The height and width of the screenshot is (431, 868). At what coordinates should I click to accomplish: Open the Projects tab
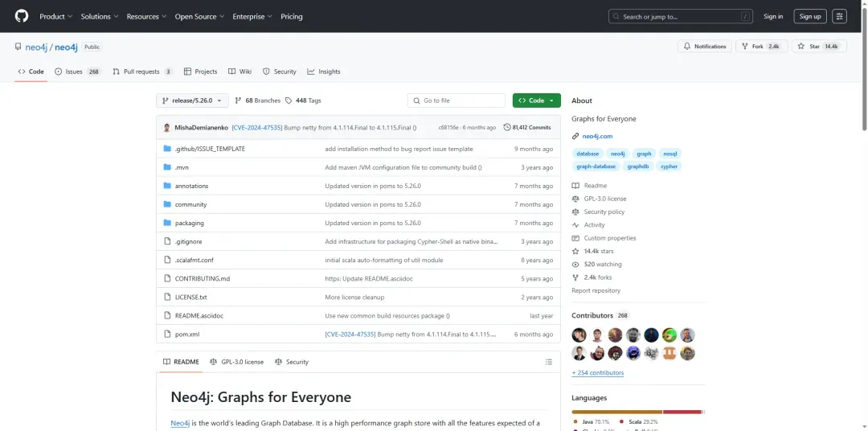click(x=200, y=72)
